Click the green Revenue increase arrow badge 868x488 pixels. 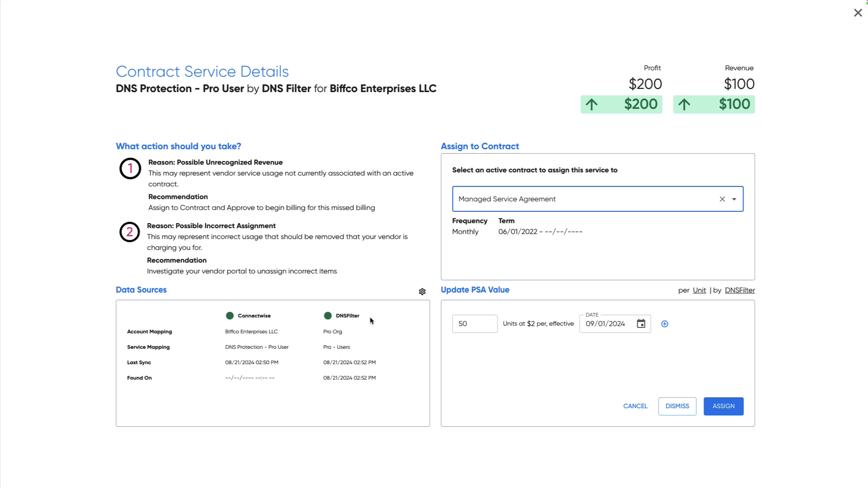tap(714, 104)
